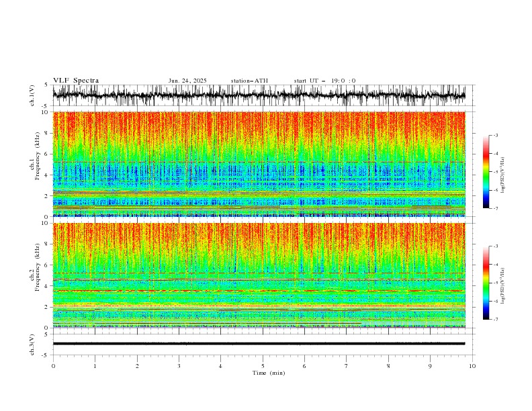The height and width of the screenshot is (411, 532).
Task: Click the "ch.1(V)" axis label
Action: (32, 95)
